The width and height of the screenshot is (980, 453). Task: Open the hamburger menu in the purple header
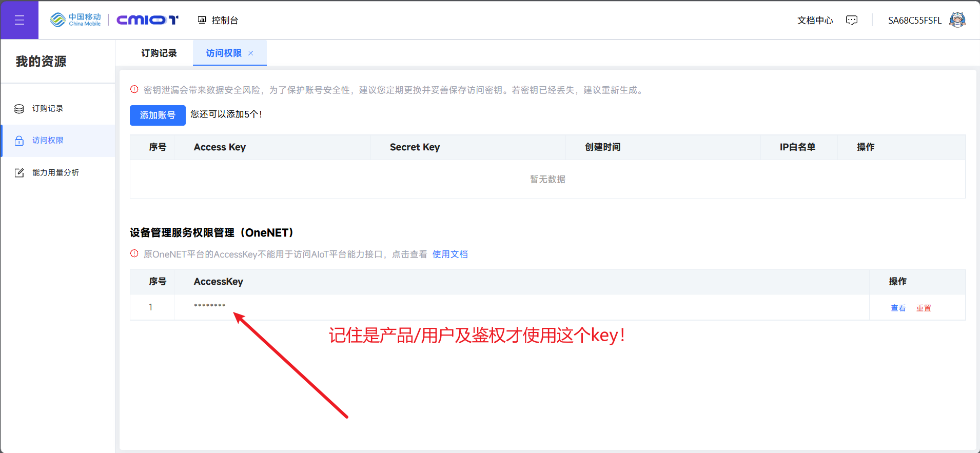point(19,20)
